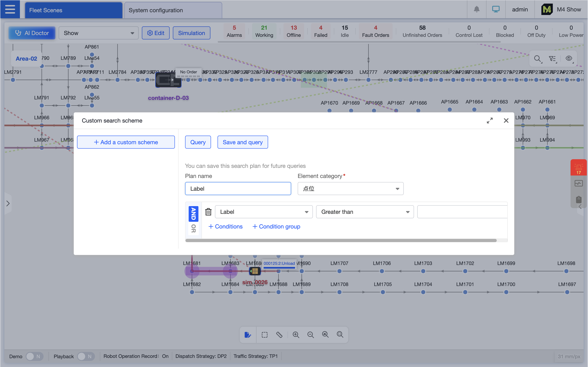Open the Element category dropdown
Screen dimensions: 588x367
point(350,189)
